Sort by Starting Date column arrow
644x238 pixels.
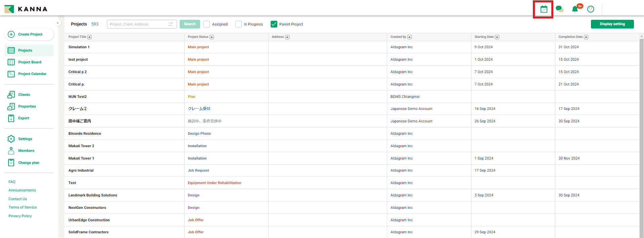coord(497,37)
